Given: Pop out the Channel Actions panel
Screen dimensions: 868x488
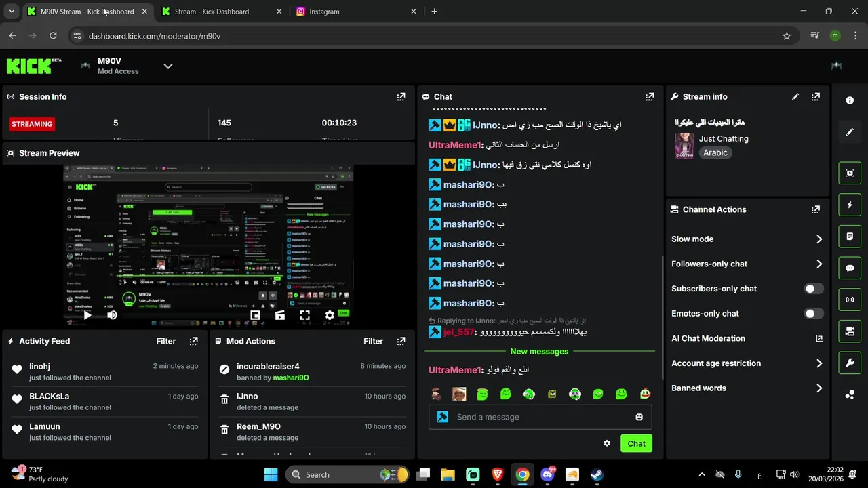Looking at the screenshot, I should click(x=816, y=209).
